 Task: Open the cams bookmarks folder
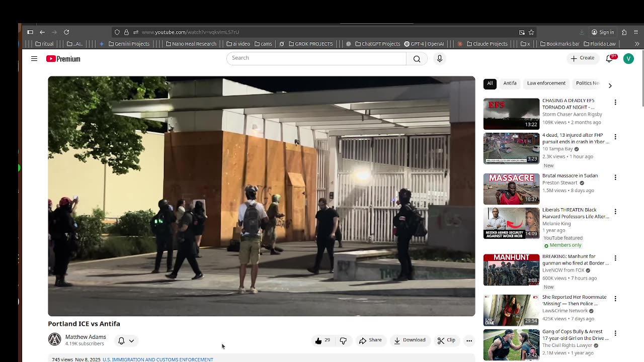coord(263,44)
